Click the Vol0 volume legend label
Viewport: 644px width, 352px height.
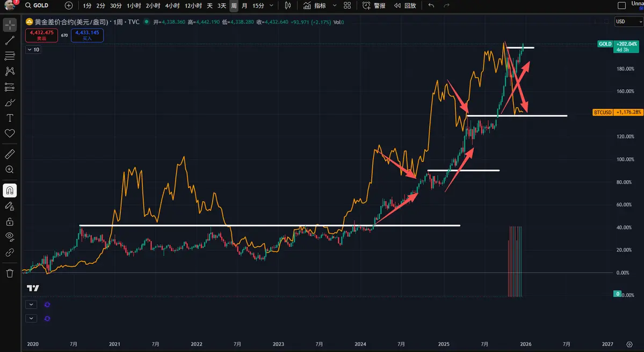(x=338, y=22)
